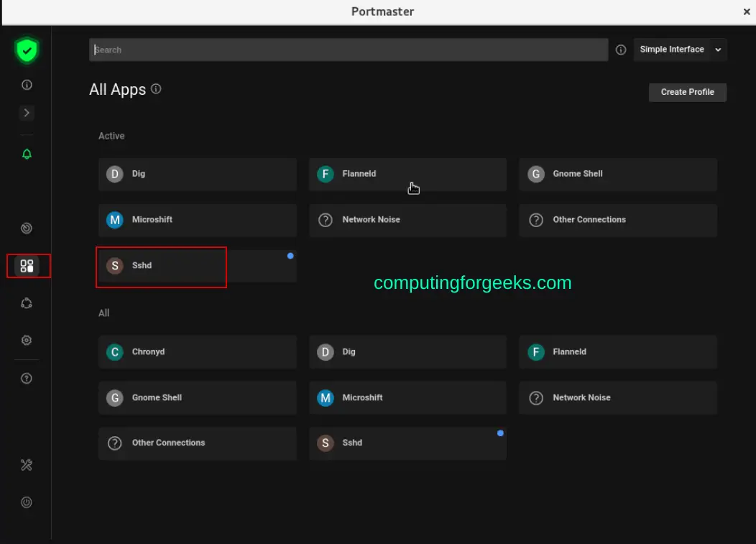This screenshot has height=544, width=756.
Task: Collapse the sidebar with the chevron arrow
Action: pos(27,113)
